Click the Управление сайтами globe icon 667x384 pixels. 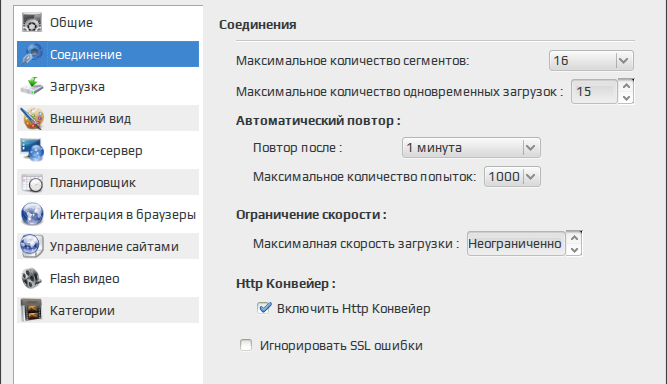tap(32, 246)
